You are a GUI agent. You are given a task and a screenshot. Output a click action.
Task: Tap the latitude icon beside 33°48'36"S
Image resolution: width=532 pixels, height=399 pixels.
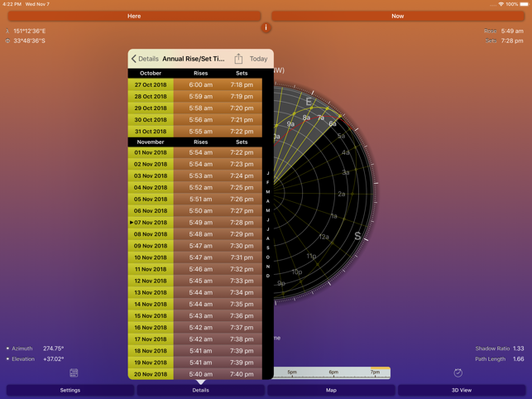(x=7, y=41)
